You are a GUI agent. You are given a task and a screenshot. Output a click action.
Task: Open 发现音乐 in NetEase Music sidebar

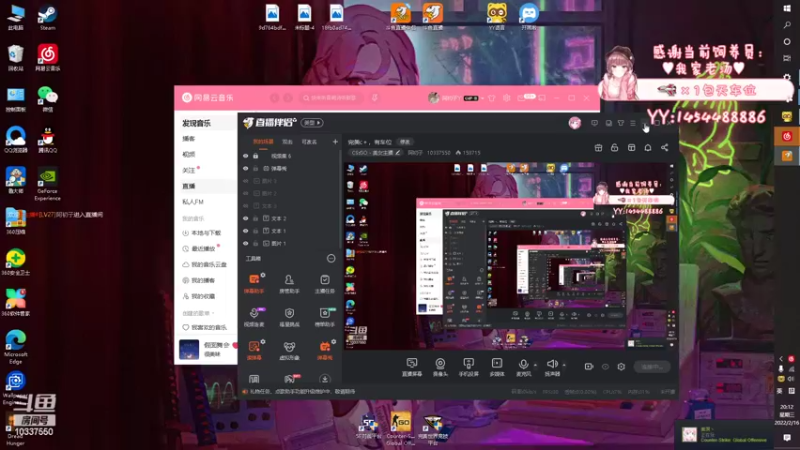tap(196, 123)
